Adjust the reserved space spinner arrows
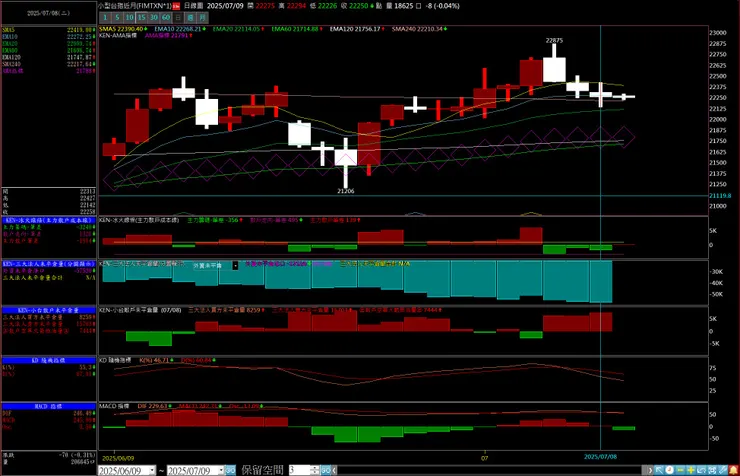740x476 pixels. tap(315, 470)
